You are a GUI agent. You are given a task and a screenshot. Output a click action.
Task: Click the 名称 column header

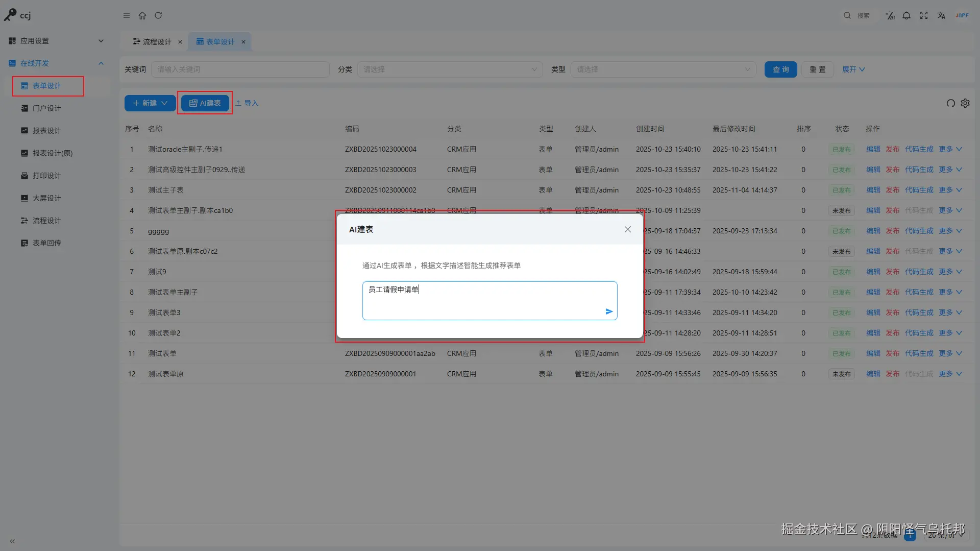[155, 129]
